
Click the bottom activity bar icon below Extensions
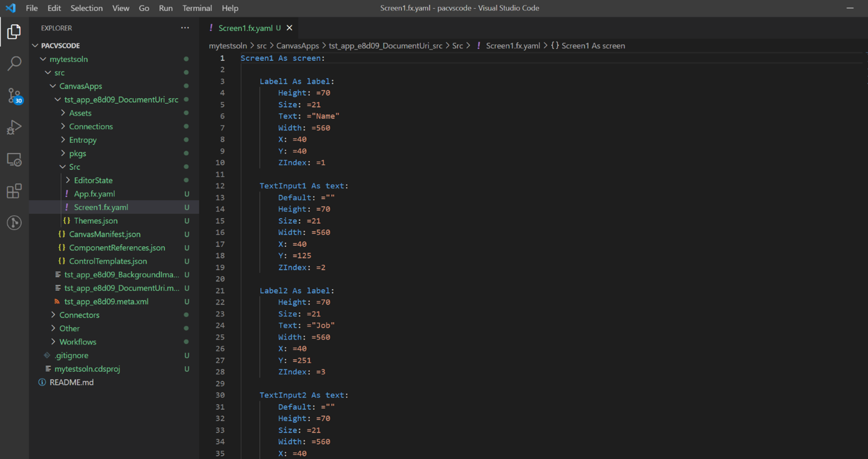(14, 223)
